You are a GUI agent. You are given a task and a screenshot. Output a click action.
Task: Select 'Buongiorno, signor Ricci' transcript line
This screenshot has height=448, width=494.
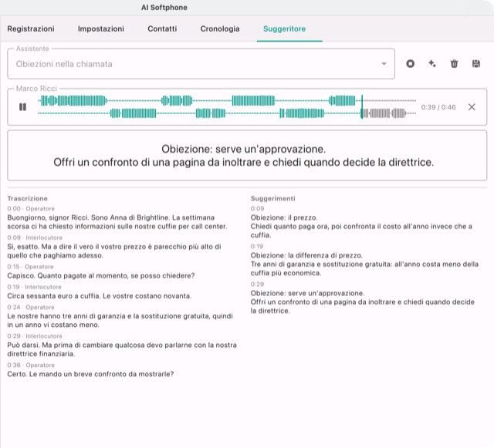coord(117,222)
